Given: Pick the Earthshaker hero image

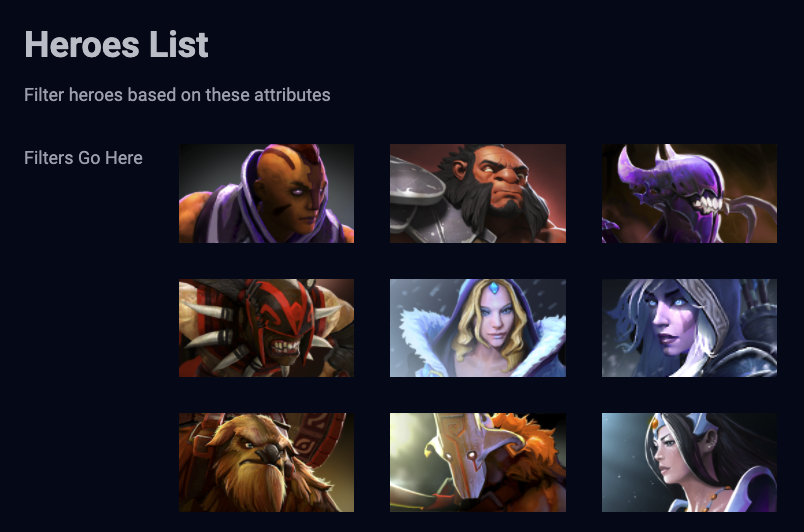Looking at the screenshot, I should tap(266, 462).
